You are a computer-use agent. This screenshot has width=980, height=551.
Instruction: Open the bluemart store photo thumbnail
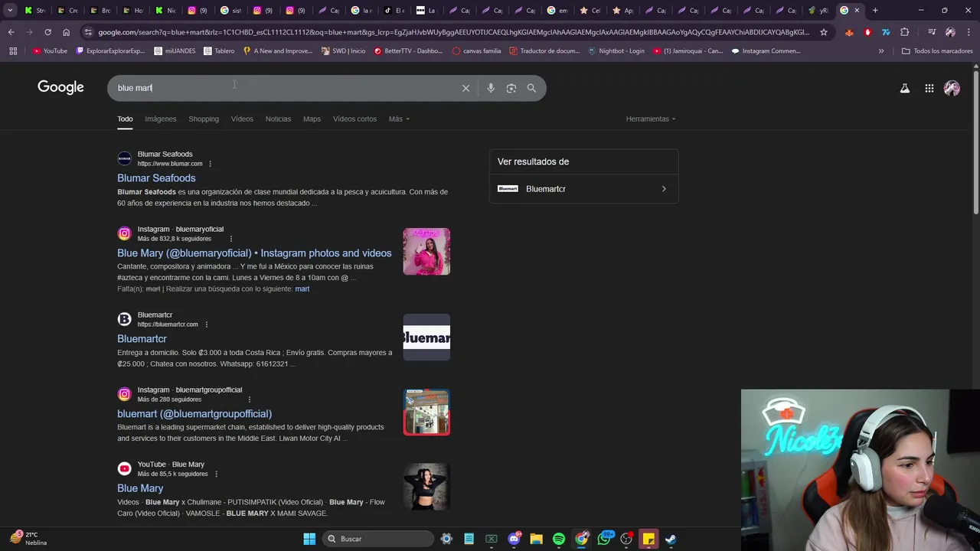point(426,412)
